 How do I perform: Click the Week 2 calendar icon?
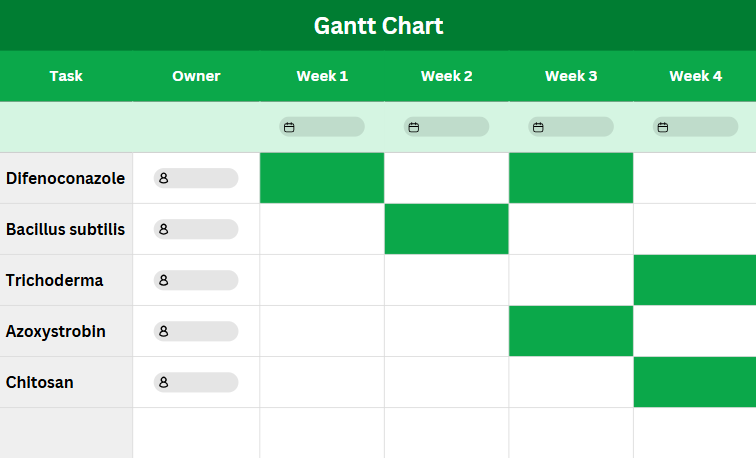tap(414, 127)
